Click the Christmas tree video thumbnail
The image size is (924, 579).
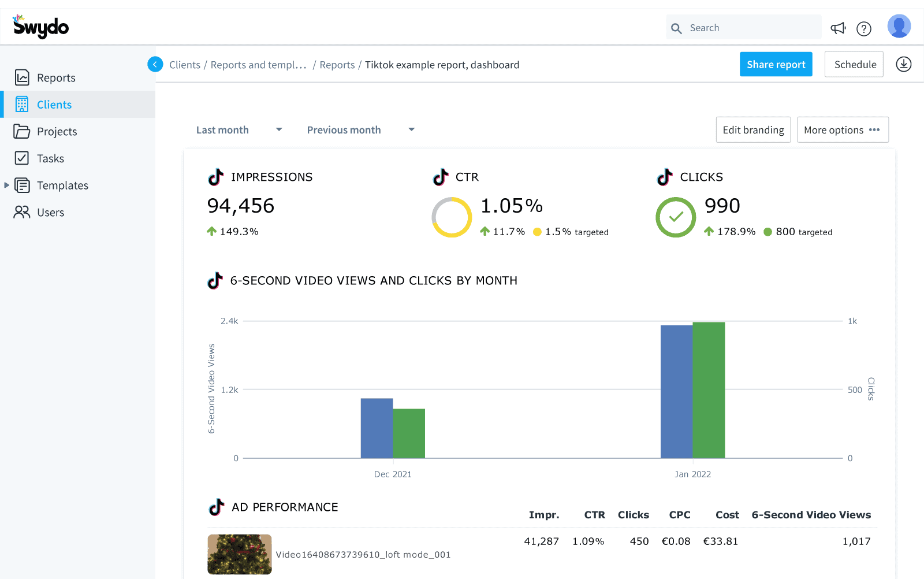(x=240, y=554)
